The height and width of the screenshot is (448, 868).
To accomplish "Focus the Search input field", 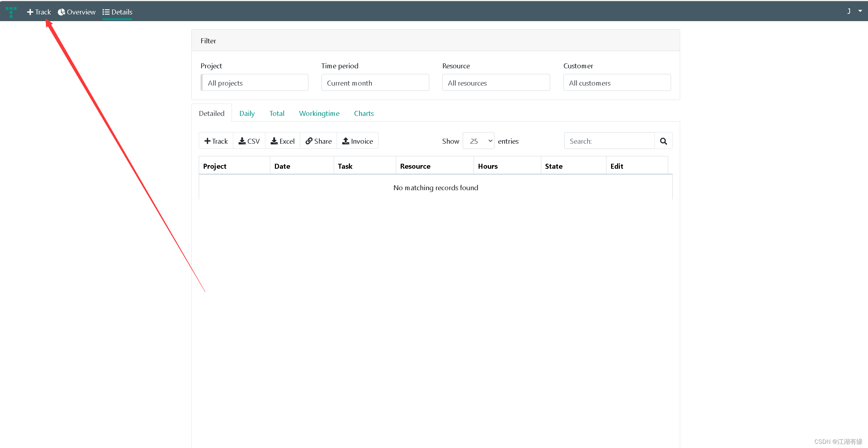I will [609, 141].
